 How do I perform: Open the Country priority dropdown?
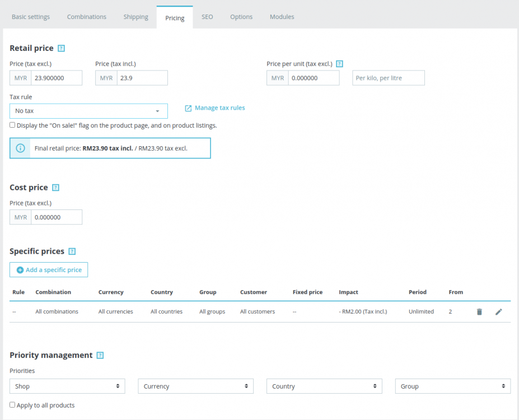[x=324, y=386]
